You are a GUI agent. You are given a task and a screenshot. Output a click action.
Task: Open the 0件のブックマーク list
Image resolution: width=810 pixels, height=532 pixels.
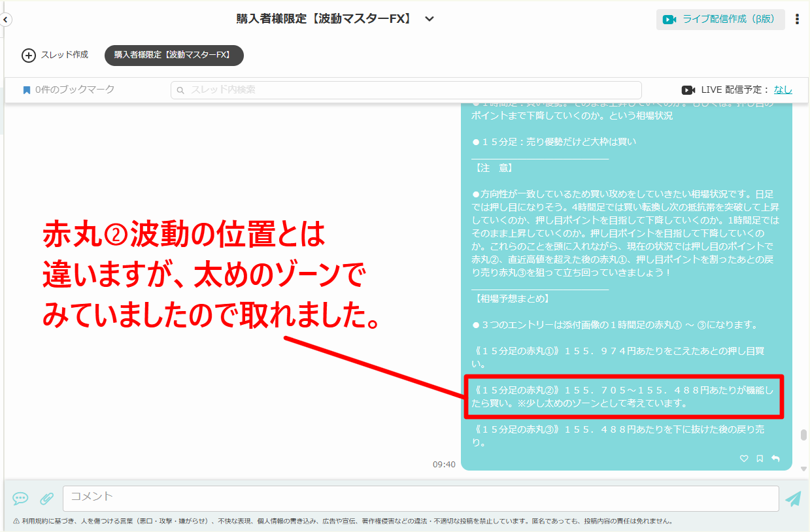69,90
